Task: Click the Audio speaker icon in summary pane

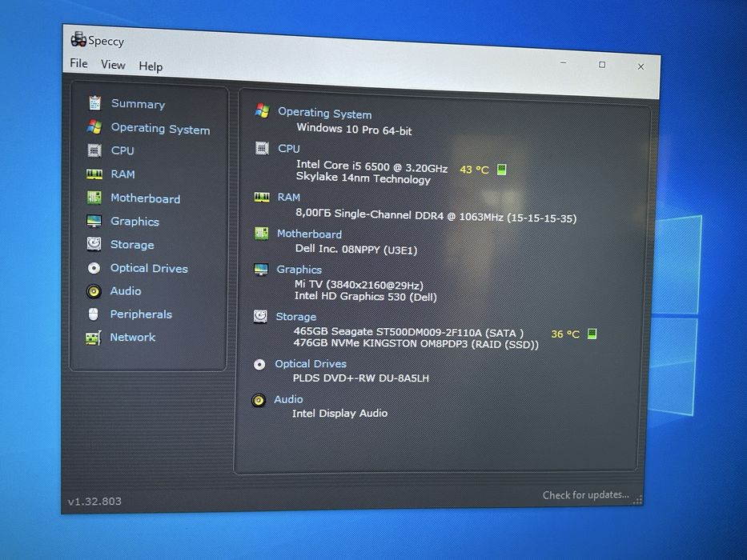Action: pos(259,400)
